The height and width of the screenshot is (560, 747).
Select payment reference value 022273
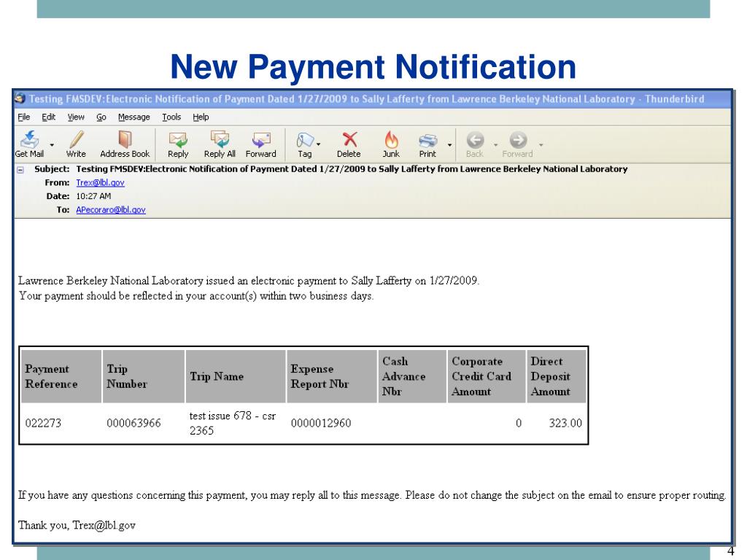[x=43, y=423]
